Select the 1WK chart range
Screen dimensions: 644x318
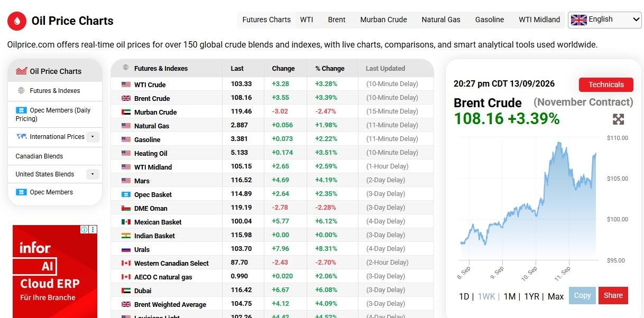(486, 297)
